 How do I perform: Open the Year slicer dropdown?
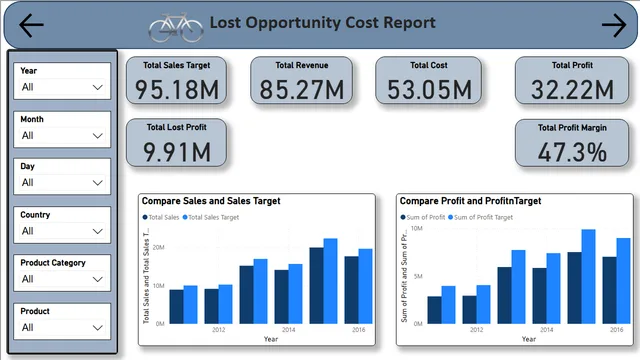coord(62,87)
